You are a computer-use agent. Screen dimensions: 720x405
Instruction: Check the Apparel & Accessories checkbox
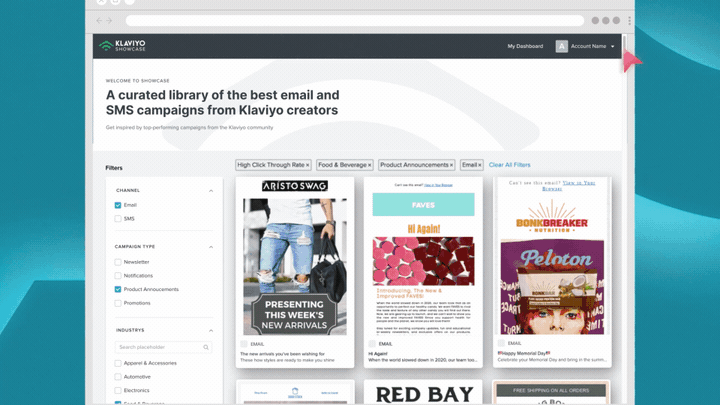[x=118, y=363]
